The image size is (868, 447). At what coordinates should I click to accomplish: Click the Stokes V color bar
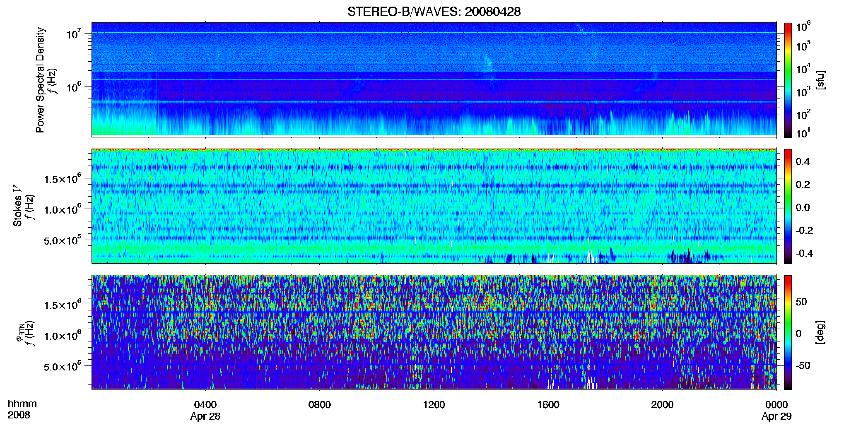[788, 206]
